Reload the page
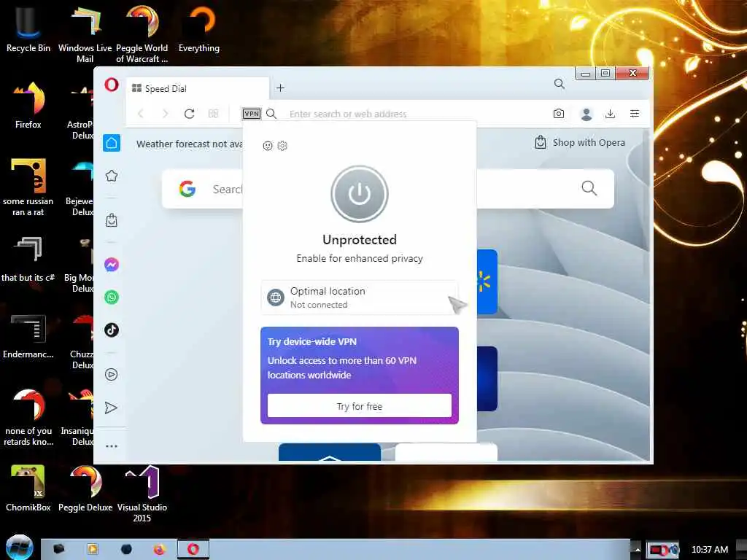Image resolution: width=747 pixels, height=560 pixels. tap(189, 114)
